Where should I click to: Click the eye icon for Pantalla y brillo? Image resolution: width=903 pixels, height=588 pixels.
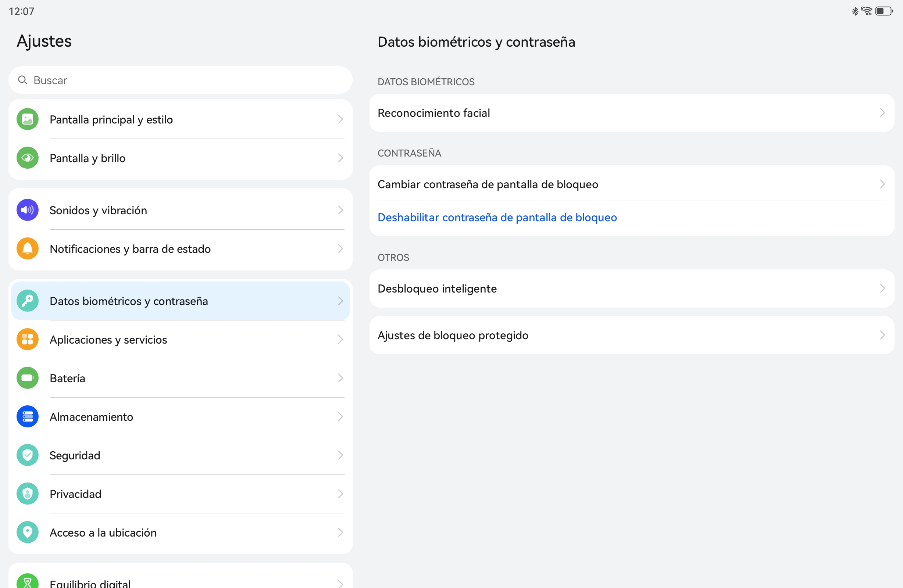click(27, 158)
